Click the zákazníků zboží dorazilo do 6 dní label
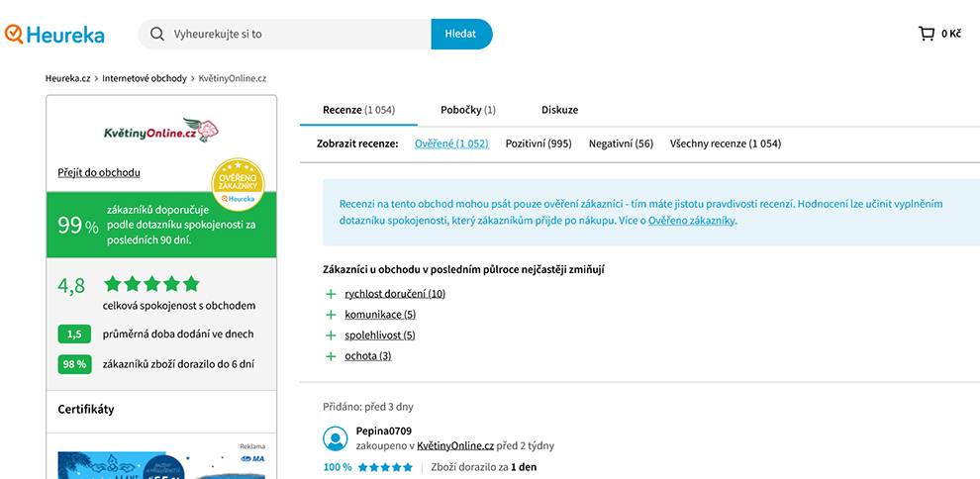980x479 pixels. 178,364
